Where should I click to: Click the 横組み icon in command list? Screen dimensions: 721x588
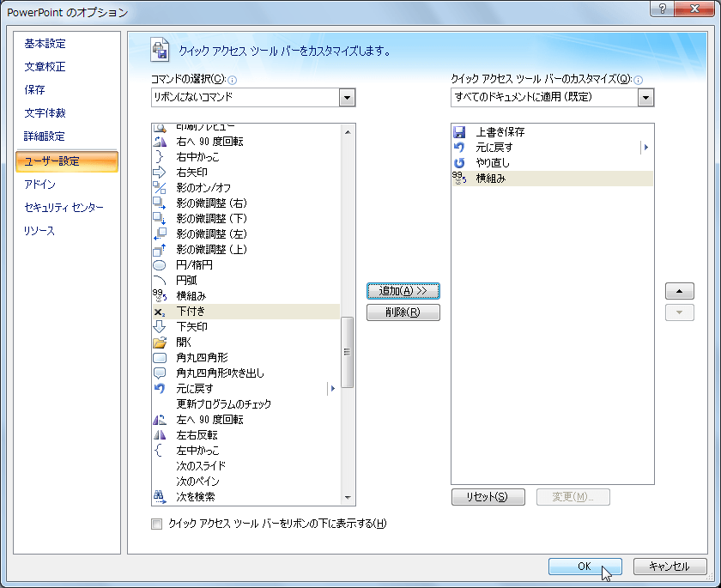click(160, 295)
